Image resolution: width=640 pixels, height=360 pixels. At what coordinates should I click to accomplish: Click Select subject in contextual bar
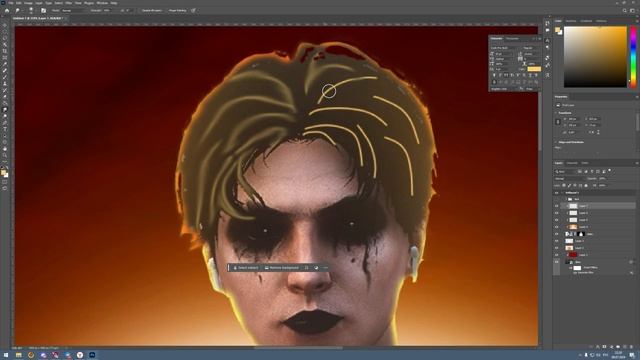pyautogui.click(x=245, y=268)
